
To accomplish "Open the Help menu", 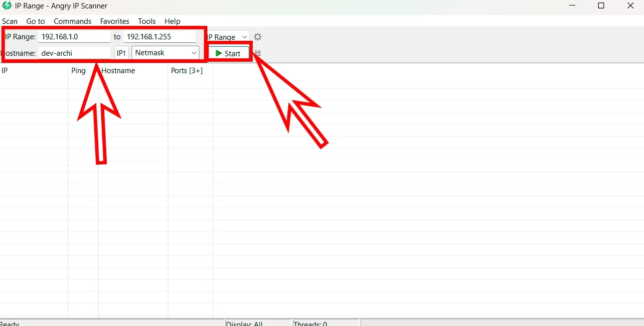I will pos(172,21).
